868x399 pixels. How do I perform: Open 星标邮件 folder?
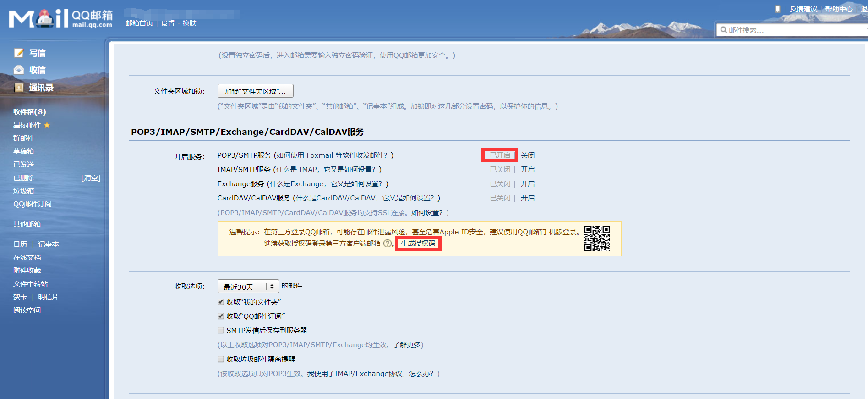[x=27, y=125]
